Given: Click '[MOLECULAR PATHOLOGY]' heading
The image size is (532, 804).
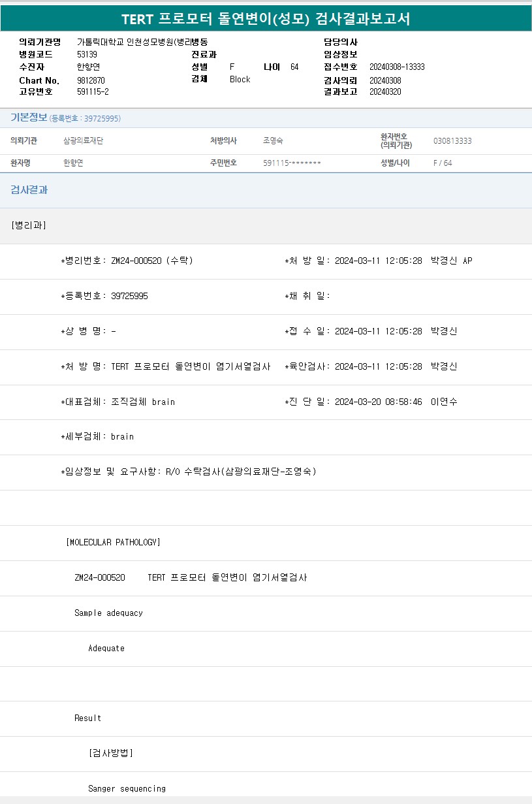Looking at the screenshot, I should pyautogui.click(x=113, y=542).
